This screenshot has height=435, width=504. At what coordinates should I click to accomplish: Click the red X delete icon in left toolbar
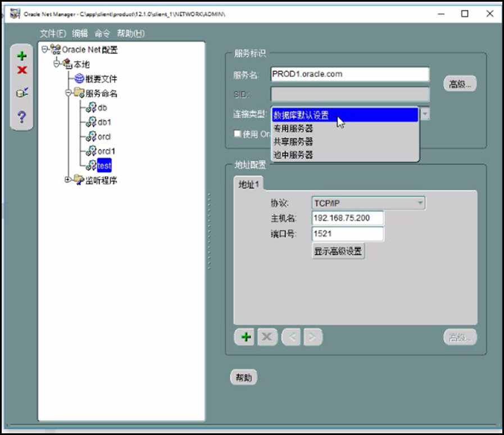(22, 70)
